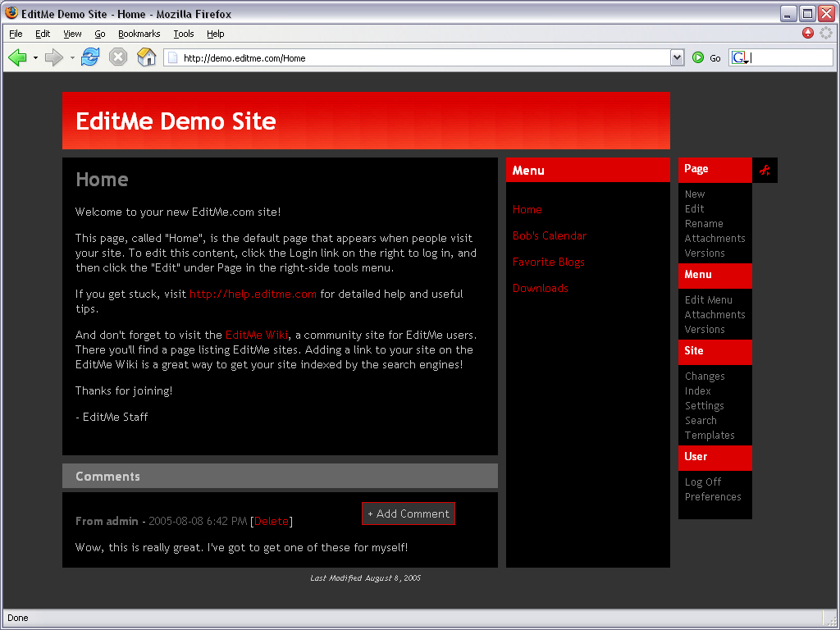Click Rename under the Page section

[704, 223]
